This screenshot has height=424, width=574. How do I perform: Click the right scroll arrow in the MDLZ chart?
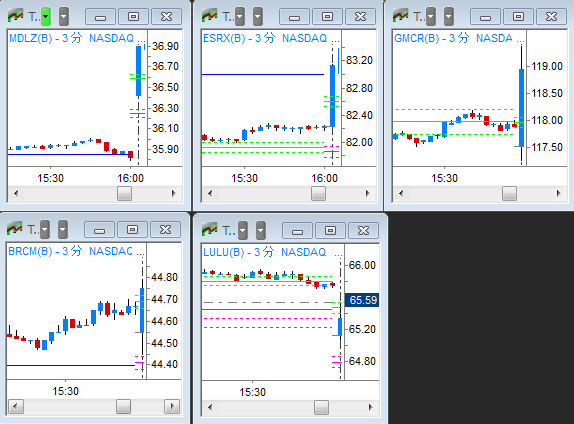tap(174, 193)
